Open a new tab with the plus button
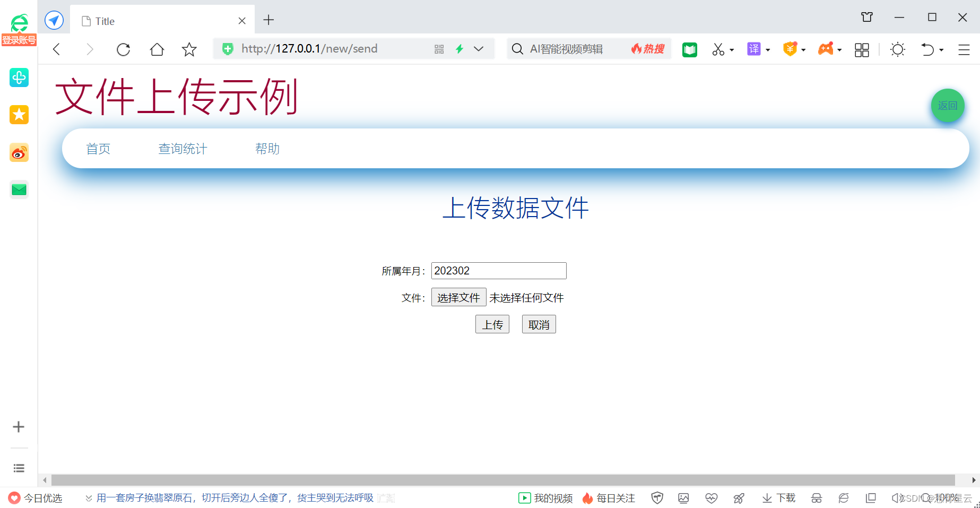Image resolution: width=980 pixels, height=508 pixels. pyautogui.click(x=268, y=20)
